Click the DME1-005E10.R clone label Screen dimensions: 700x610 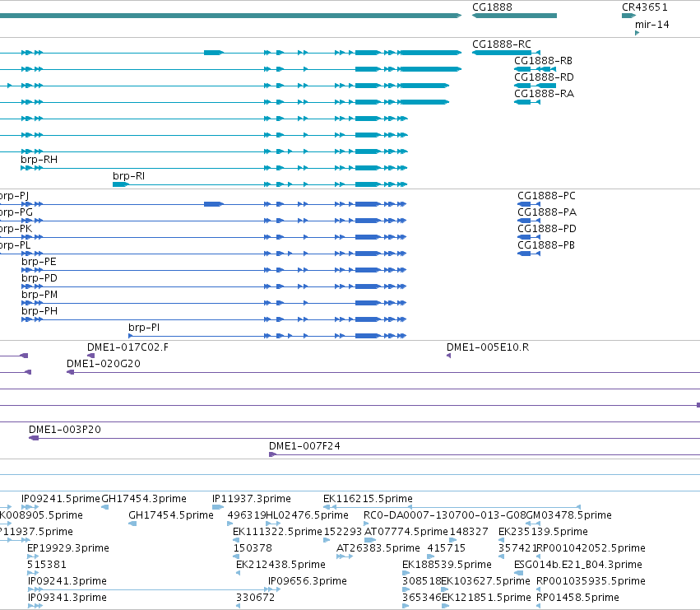coord(488,347)
